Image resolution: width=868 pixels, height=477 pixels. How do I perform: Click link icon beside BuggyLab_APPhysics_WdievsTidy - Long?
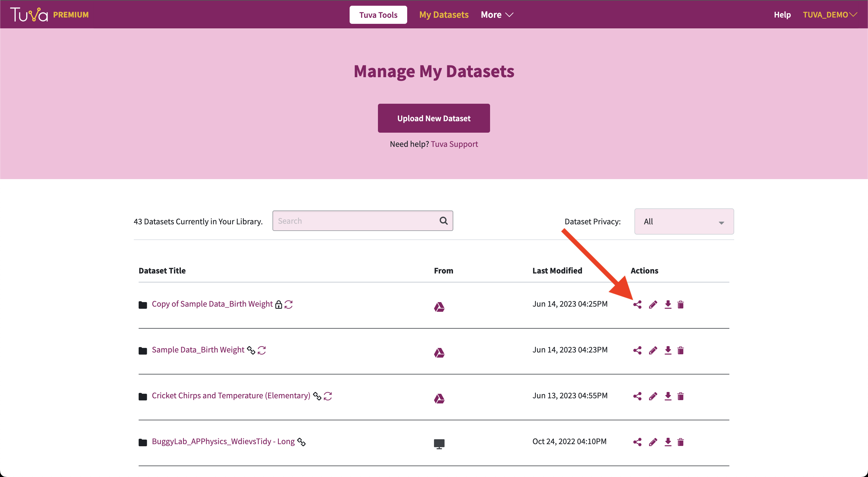[x=301, y=442]
